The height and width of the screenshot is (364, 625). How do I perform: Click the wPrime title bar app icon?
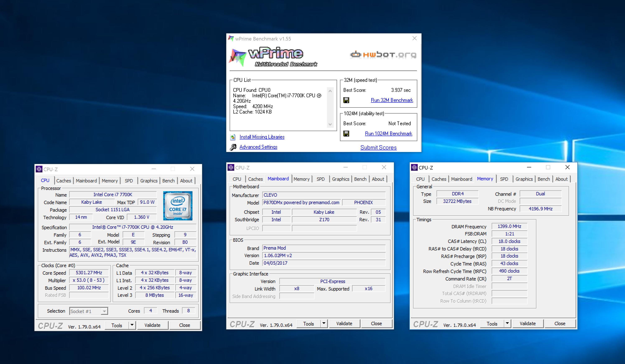pyautogui.click(x=231, y=39)
